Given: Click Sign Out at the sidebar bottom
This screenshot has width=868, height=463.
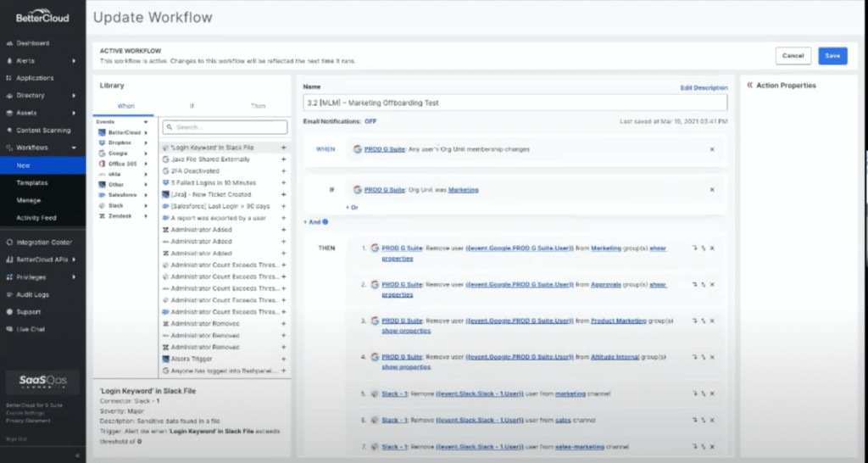Looking at the screenshot, I should pos(16,439).
